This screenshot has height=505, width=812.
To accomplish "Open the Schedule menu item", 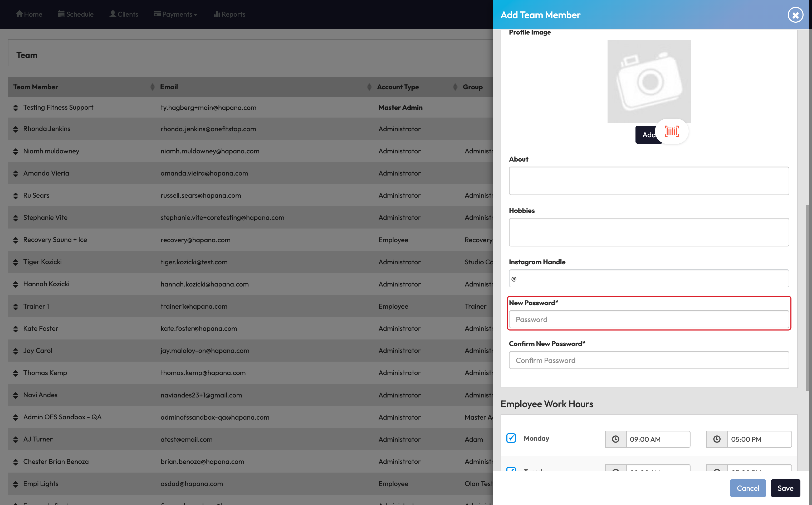I will click(76, 14).
